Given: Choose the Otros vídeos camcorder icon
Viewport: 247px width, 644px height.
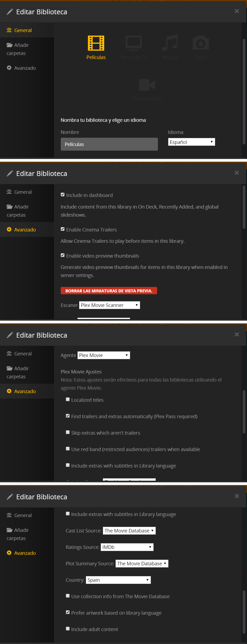Looking at the screenshot, I should (x=147, y=85).
